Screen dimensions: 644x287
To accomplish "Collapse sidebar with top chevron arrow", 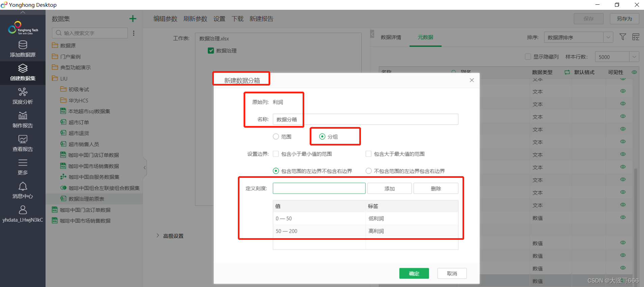I will point(23,12).
